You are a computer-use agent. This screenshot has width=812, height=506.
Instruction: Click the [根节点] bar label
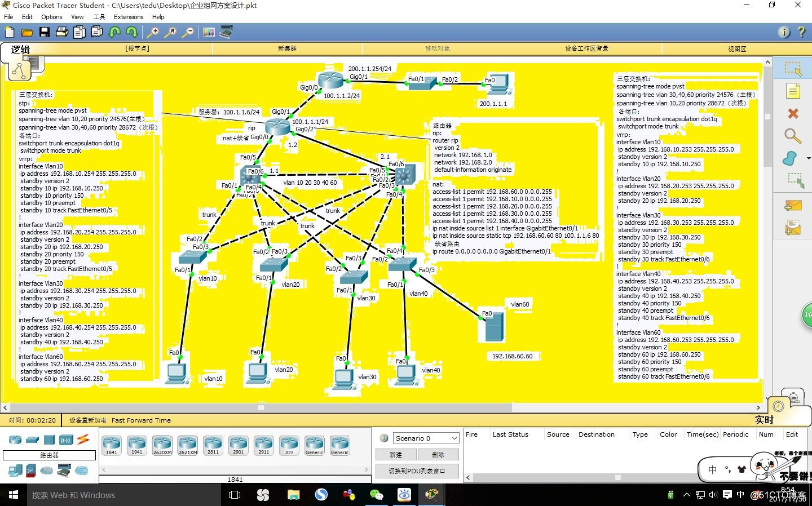click(x=137, y=49)
